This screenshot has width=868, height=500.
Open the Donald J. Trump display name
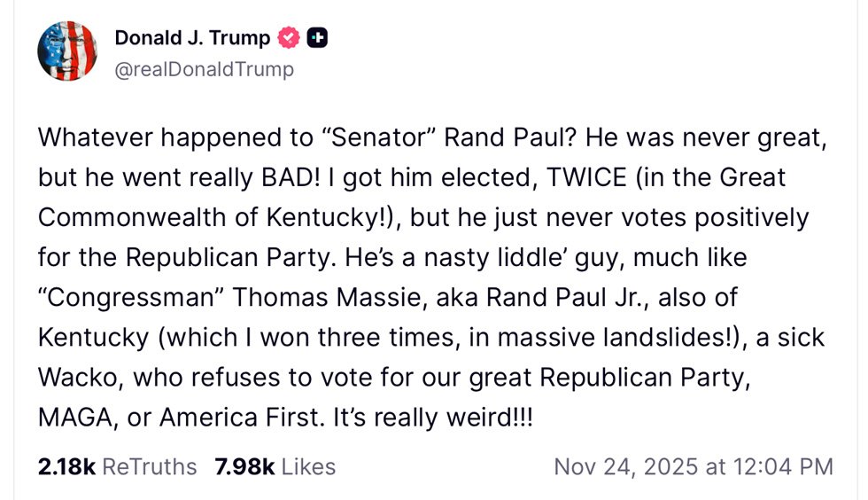click(x=191, y=38)
